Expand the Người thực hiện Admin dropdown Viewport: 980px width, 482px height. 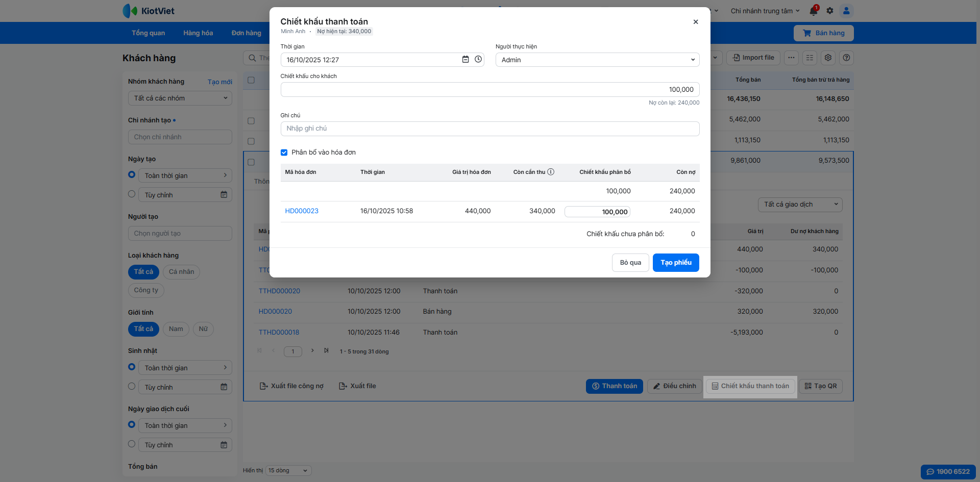tap(597, 60)
